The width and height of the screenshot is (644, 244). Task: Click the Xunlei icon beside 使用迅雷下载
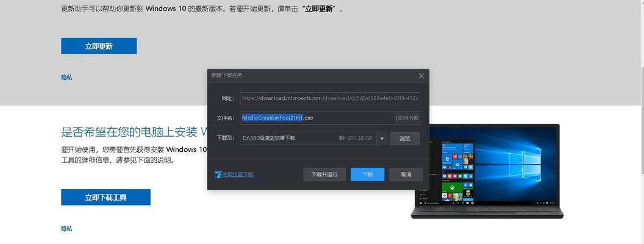click(x=218, y=174)
